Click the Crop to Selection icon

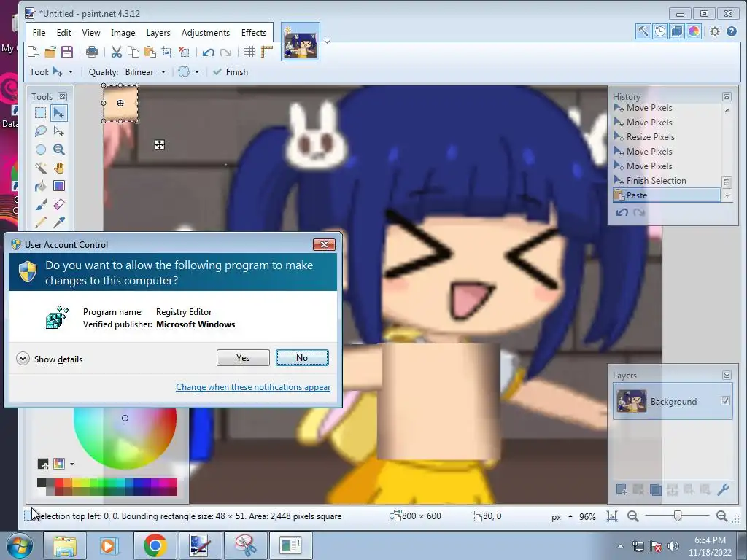(167, 52)
